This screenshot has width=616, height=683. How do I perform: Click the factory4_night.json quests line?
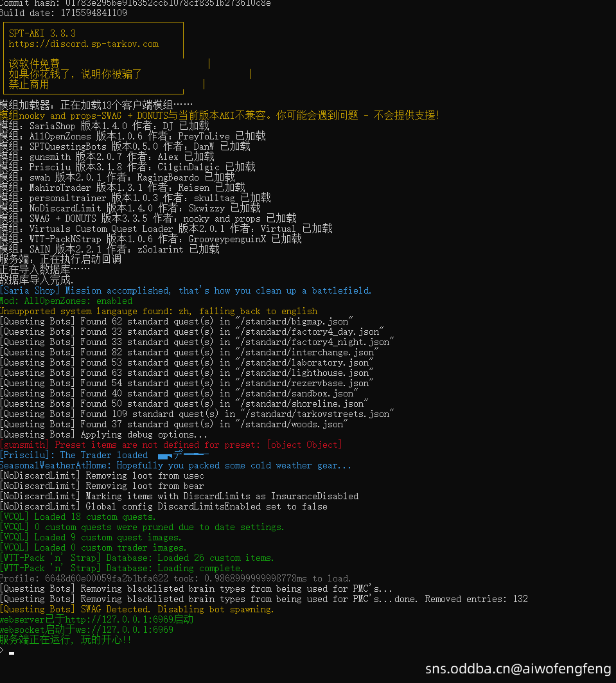click(x=197, y=342)
